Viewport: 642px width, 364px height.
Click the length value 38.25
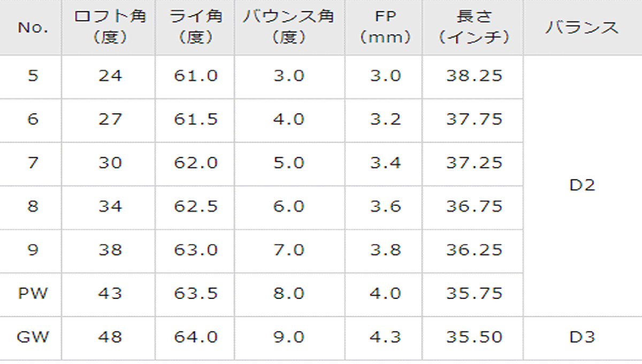click(x=474, y=76)
